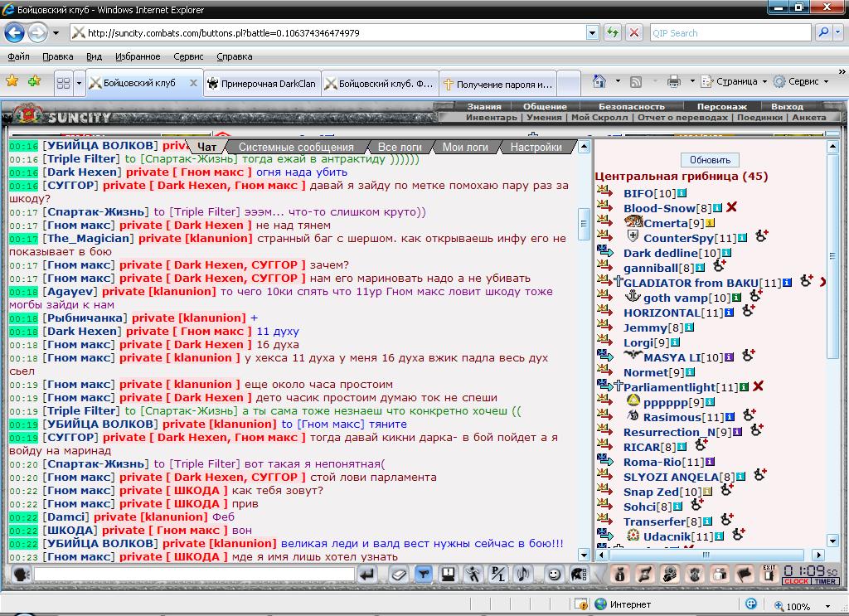
Task: Click the browser back button
Action: [15, 32]
